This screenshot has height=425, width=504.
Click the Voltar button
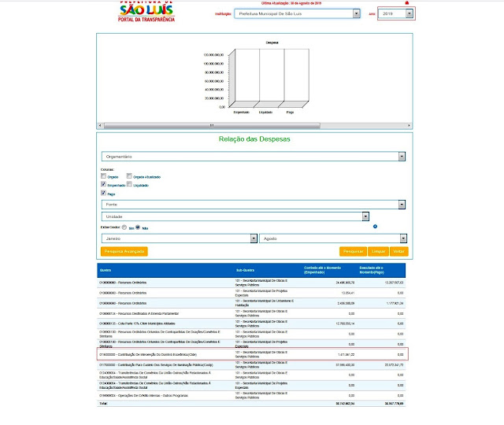pos(399,252)
